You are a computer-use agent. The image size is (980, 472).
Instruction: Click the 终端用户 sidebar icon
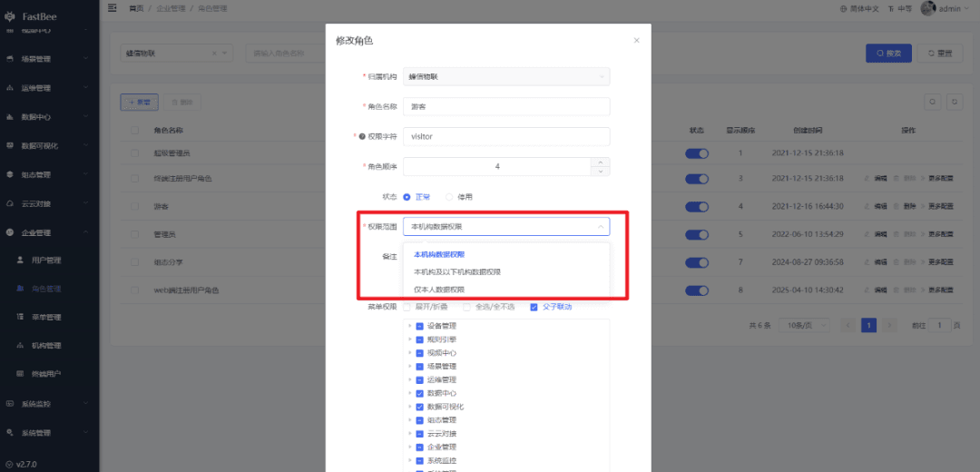click(x=19, y=374)
